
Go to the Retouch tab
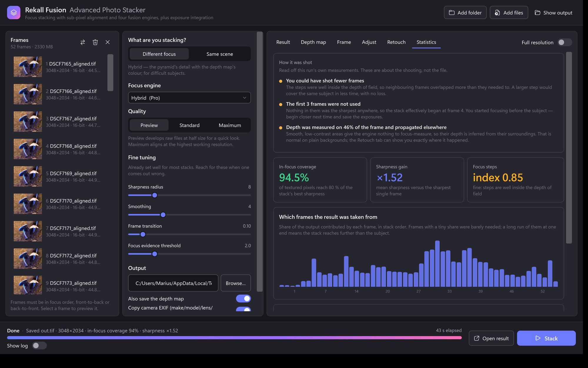pyautogui.click(x=396, y=42)
